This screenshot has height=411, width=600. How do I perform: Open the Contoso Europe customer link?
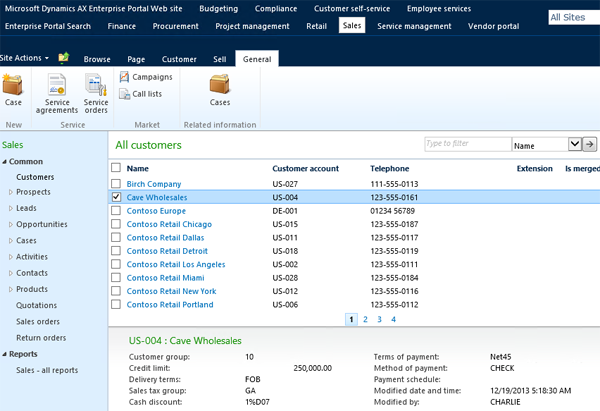click(x=156, y=211)
